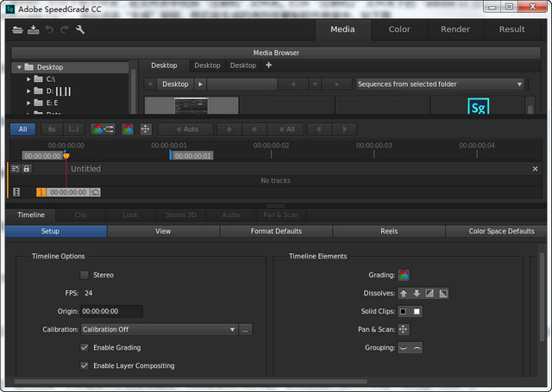Open the second Desktop browser tab
Image resolution: width=552 pixels, height=392 pixels.
(x=207, y=65)
